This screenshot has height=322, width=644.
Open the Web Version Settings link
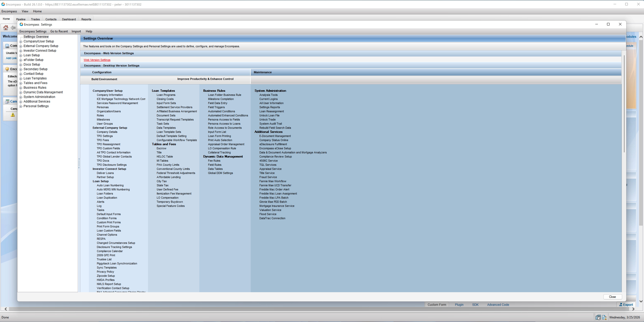[97, 60]
